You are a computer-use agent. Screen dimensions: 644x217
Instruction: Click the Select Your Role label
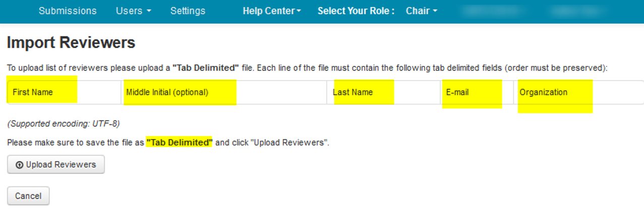coord(356,11)
